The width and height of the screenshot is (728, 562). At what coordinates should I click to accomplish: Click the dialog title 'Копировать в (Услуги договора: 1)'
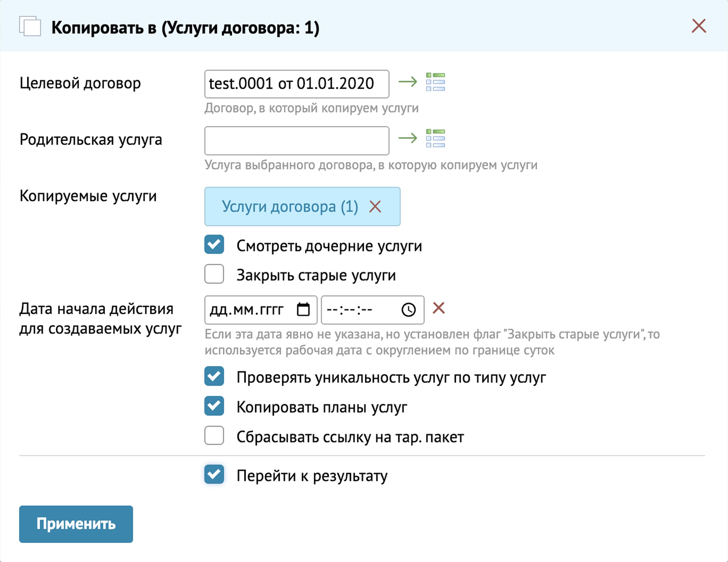(x=185, y=28)
